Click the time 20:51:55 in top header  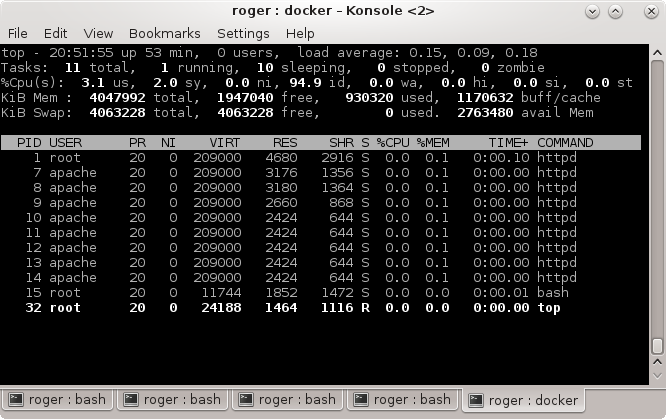[x=81, y=53]
